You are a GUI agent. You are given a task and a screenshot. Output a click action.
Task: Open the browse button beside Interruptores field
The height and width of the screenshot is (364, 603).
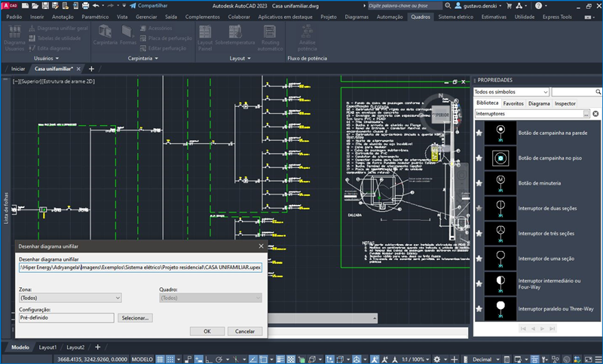586,114
